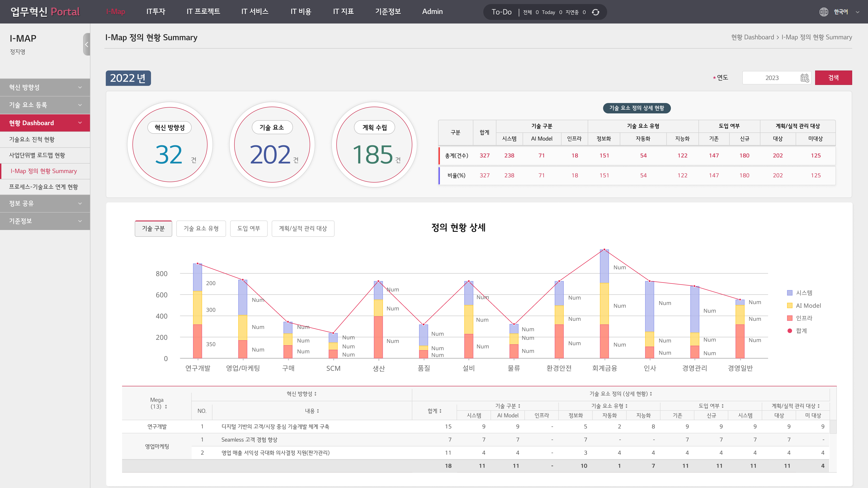Select the 계획/실적 관리 대상 chart tab

click(x=303, y=228)
